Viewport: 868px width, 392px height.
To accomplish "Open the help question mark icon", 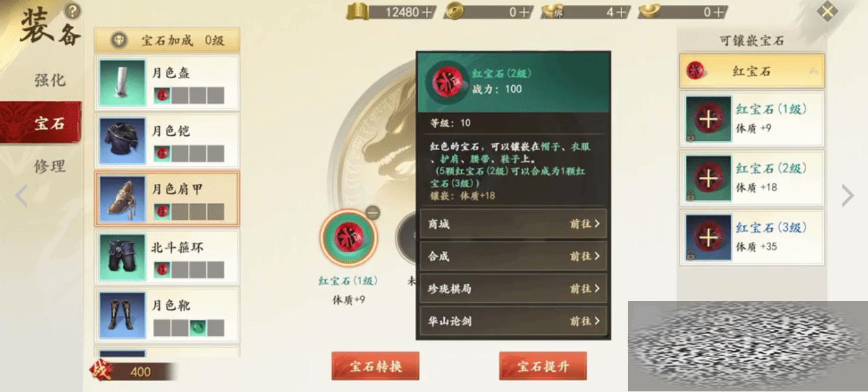I will [x=73, y=10].
